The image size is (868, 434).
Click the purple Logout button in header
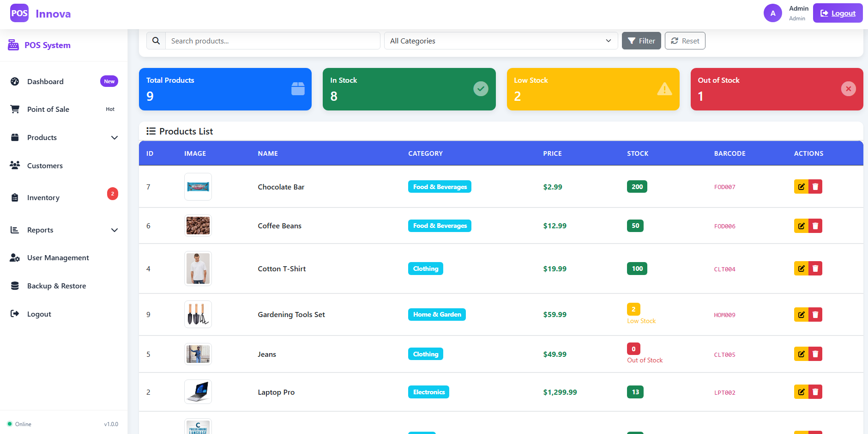(838, 13)
